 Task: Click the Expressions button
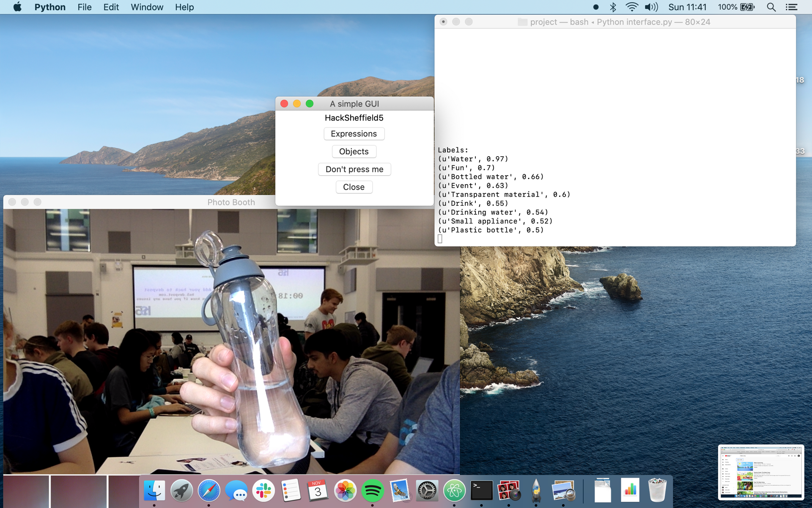354,134
